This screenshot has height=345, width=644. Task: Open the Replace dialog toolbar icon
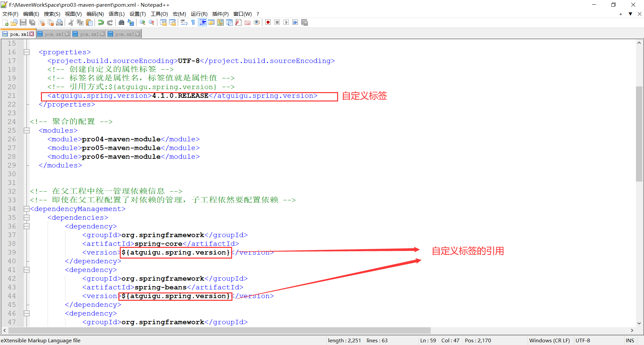coord(131,22)
